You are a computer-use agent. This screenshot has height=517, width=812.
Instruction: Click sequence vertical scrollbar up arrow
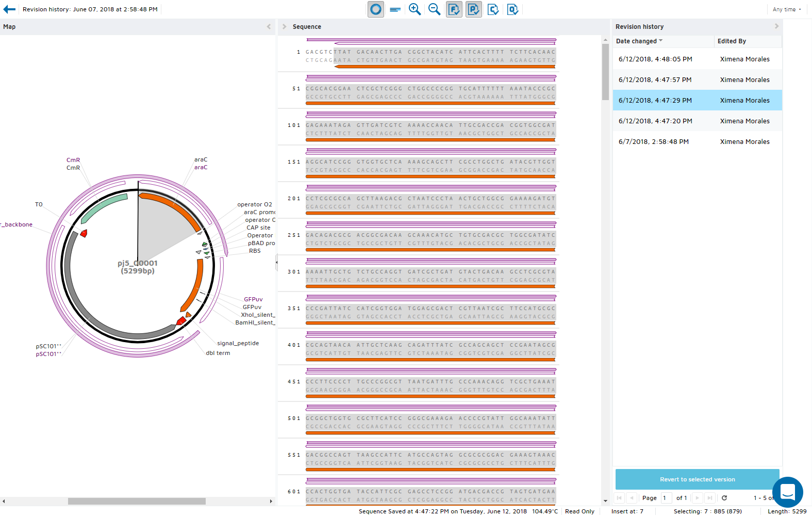pyautogui.click(x=605, y=39)
